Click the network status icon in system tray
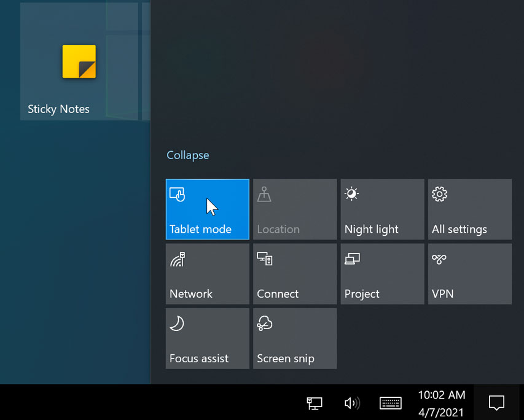Image resolution: width=524 pixels, height=420 pixels. (314, 403)
